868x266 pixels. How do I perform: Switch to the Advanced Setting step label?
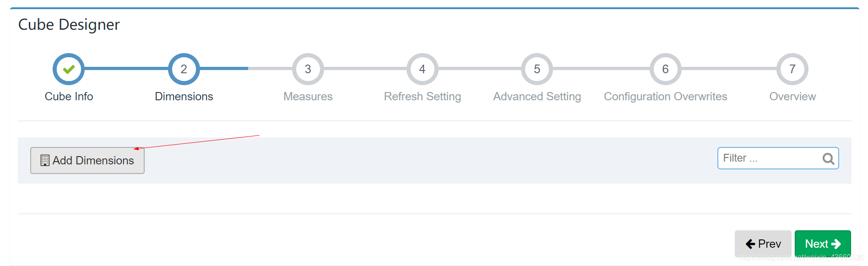coord(537,97)
